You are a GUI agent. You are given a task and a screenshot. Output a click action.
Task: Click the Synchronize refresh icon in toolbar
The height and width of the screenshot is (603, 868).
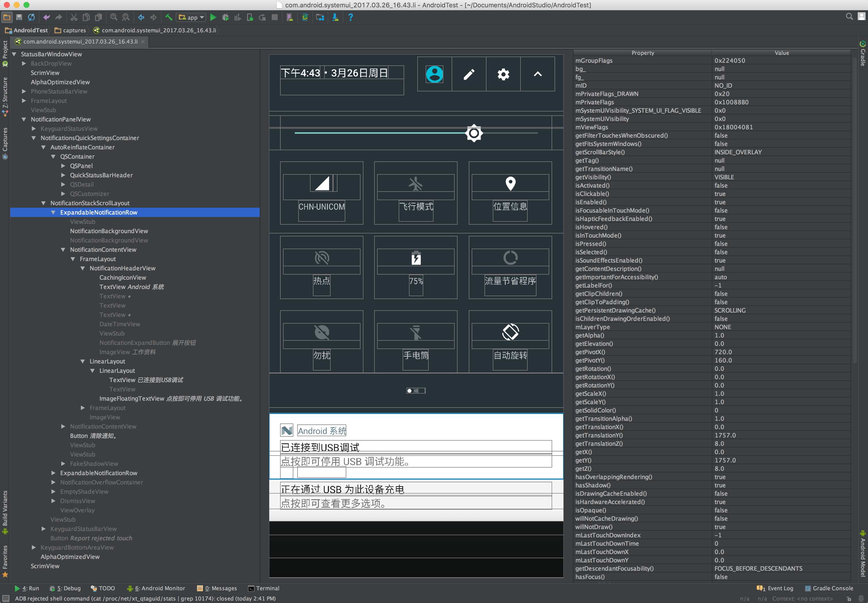(31, 17)
